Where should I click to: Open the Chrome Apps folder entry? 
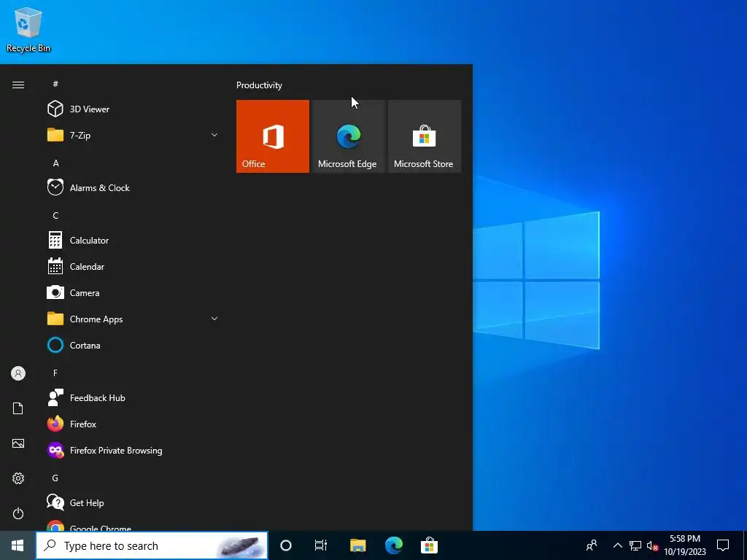pyautogui.click(x=132, y=319)
